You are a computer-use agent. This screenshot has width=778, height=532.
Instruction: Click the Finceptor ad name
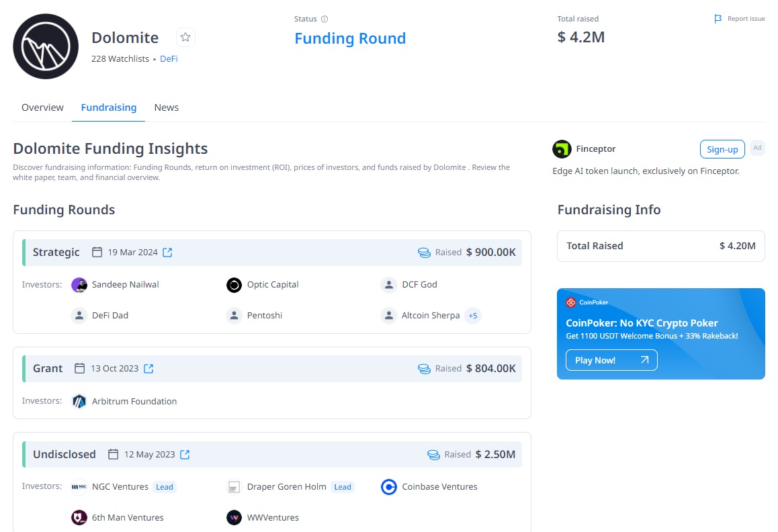coord(596,149)
